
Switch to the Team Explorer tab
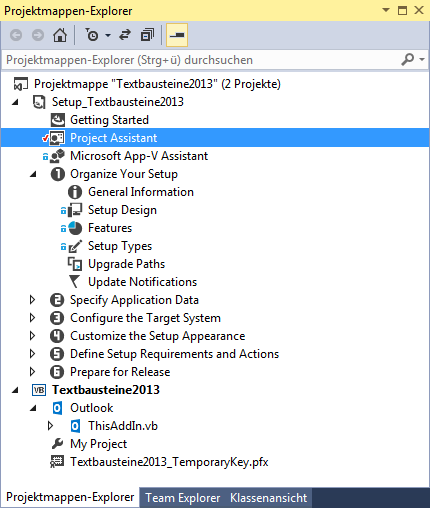coord(183,498)
